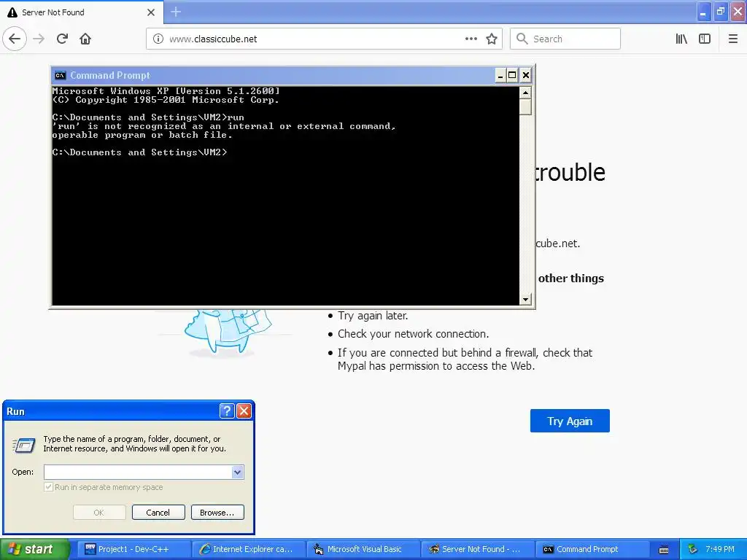Open the Windows Start menu
This screenshot has height=560, width=747.
tap(34, 549)
